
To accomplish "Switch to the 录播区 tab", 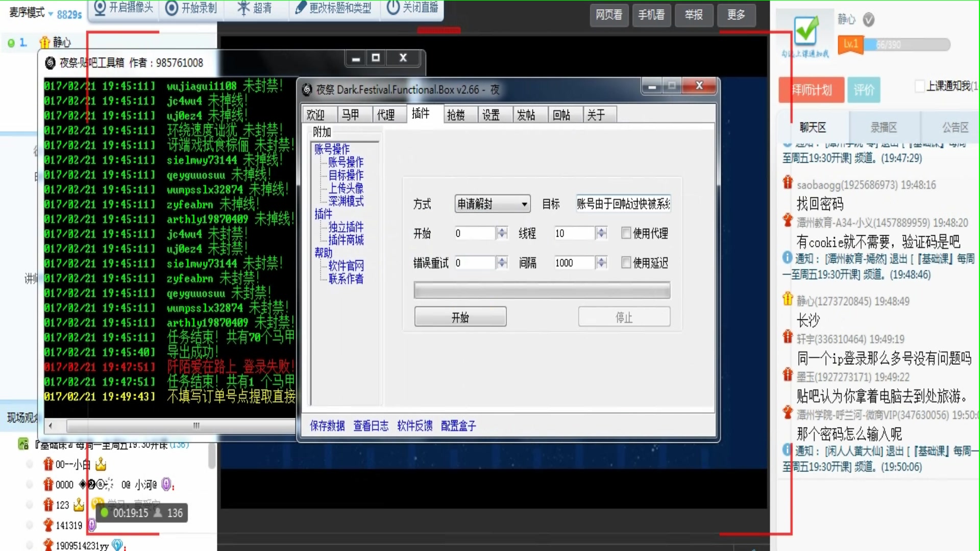I will point(884,128).
